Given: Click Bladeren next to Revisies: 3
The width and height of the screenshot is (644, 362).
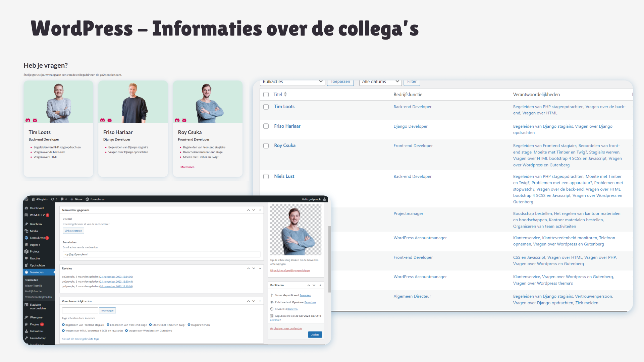Looking at the screenshot, I should coord(292,309).
